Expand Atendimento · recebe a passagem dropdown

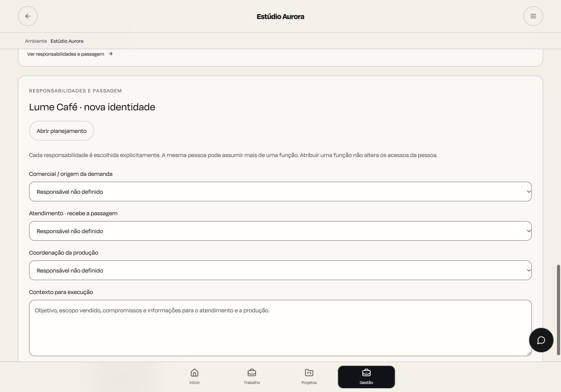point(280,231)
